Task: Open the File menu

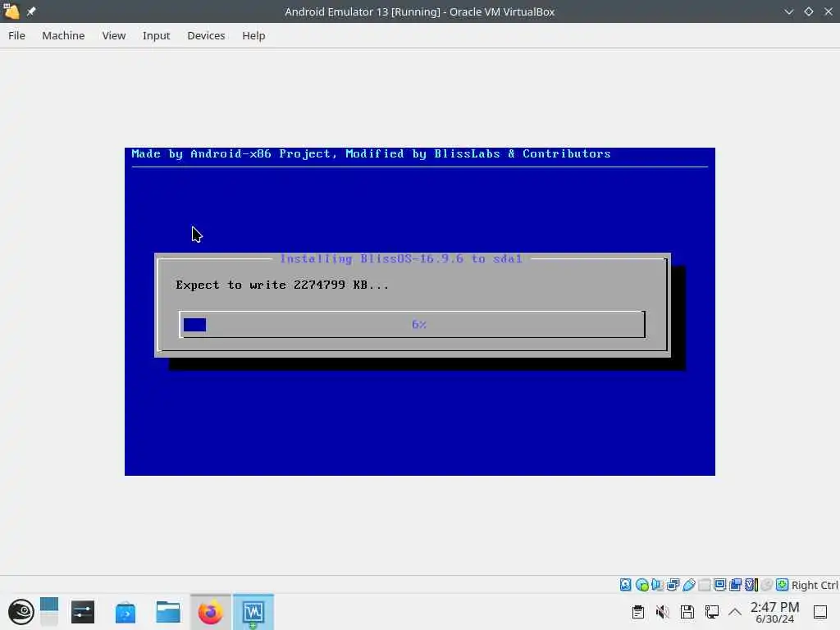Action: (x=16, y=35)
